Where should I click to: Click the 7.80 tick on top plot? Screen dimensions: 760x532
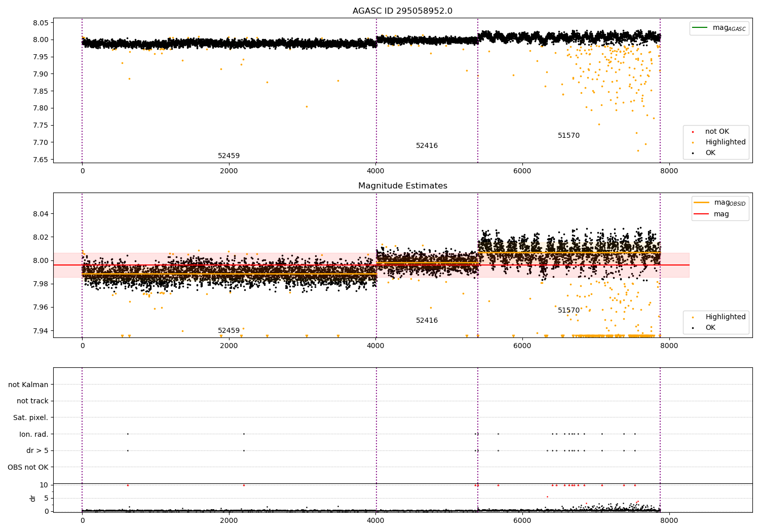[x=41, y=108]
